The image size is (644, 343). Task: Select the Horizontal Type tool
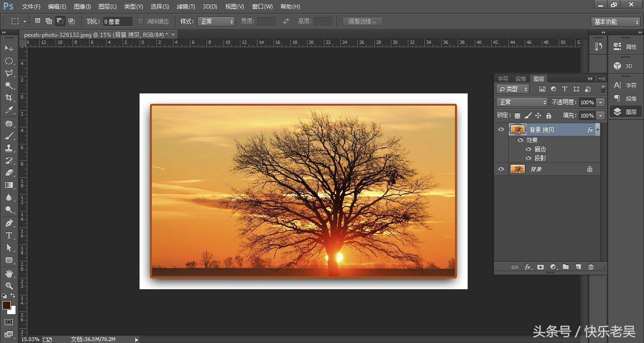[9, 235]
